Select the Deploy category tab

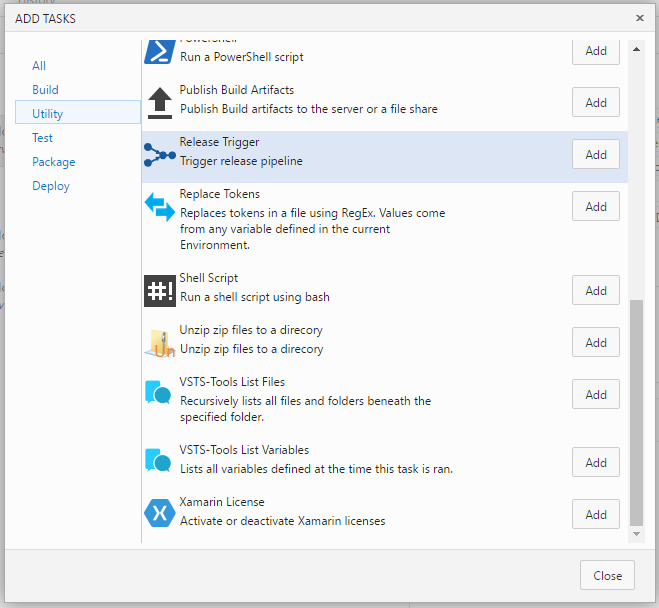[x=51, y=186]
